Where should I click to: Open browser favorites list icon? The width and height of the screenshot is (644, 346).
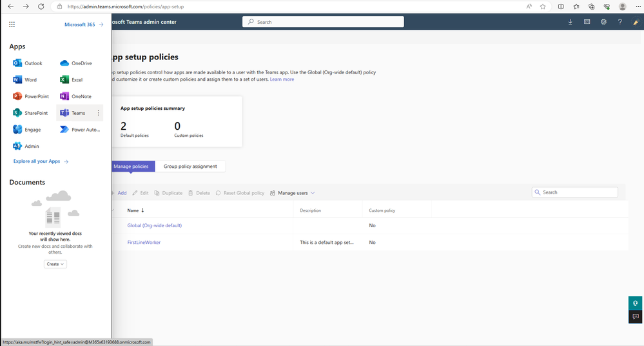pos(576,6)
